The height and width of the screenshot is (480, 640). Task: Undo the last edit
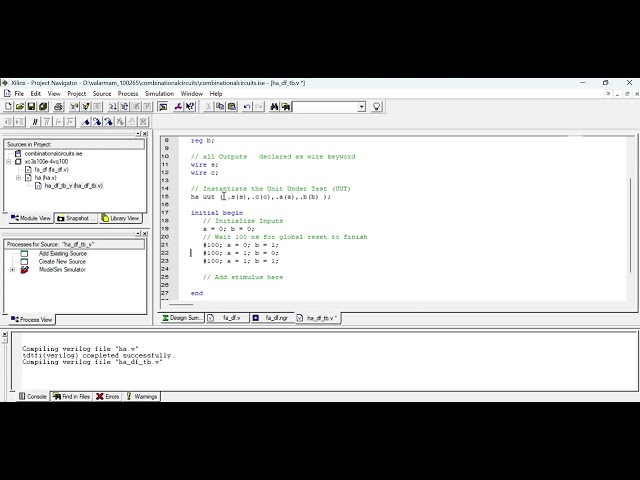point(247,107)
